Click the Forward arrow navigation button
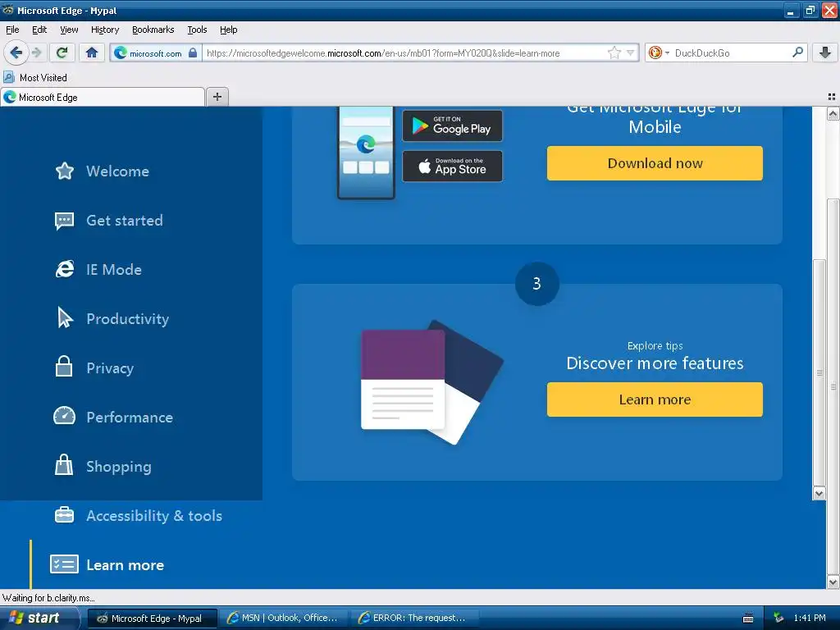The width and height of the screenshot is (840, 630). 36,52
